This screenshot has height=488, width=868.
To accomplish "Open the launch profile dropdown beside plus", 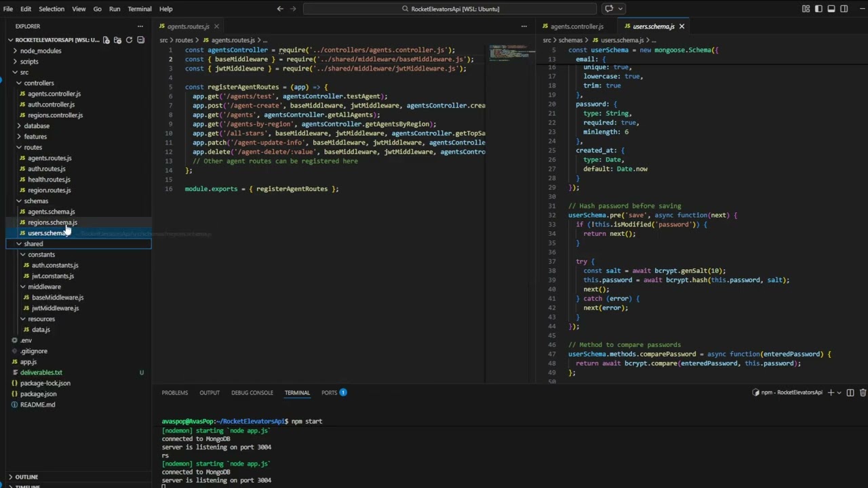I will tap(840, 392).
